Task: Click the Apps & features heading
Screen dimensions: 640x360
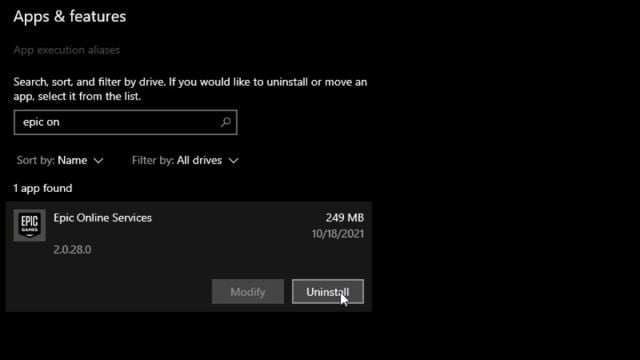Action: click(x=70, y=16)
